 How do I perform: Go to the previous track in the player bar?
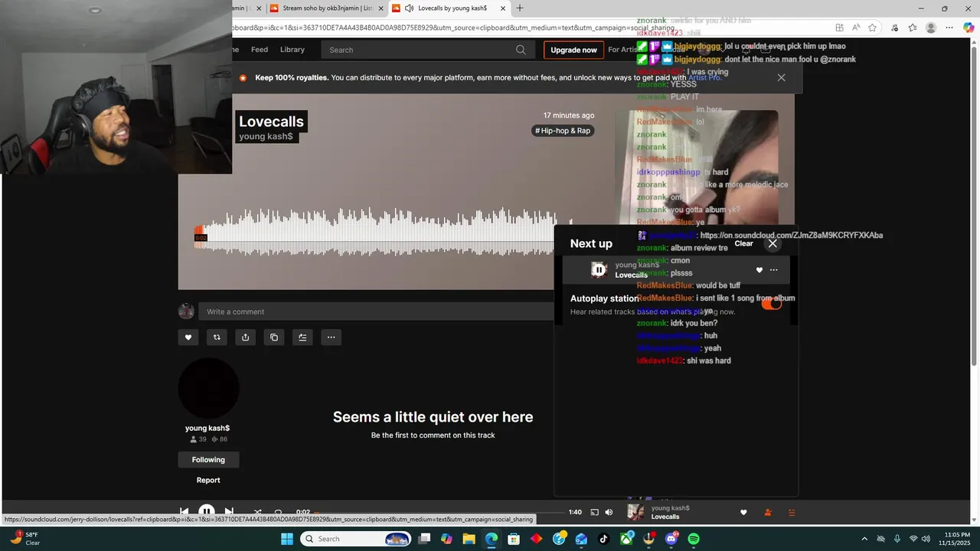[x=184, y=512]
